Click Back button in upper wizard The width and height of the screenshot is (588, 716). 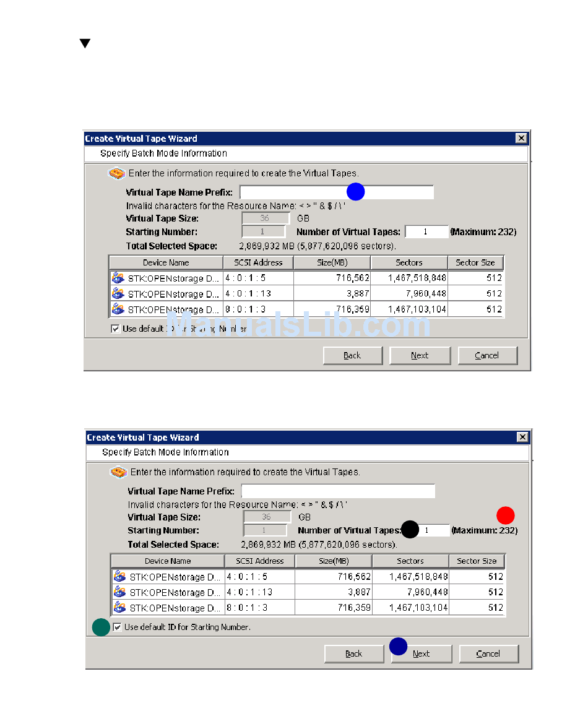point(353,356)
